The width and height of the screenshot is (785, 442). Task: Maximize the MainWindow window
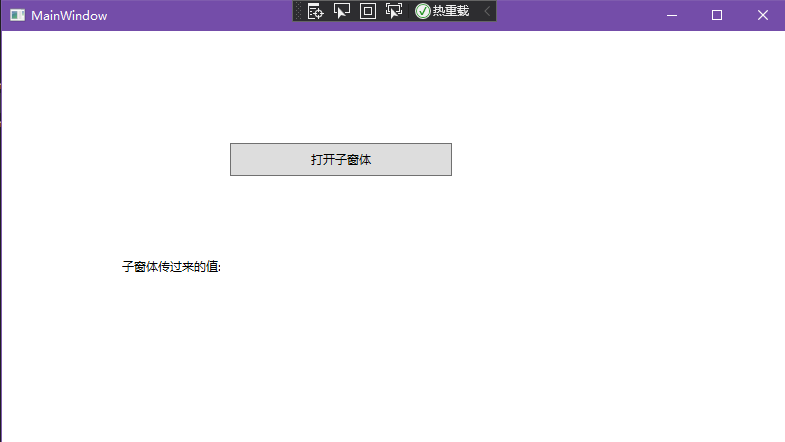coord(717,16)
